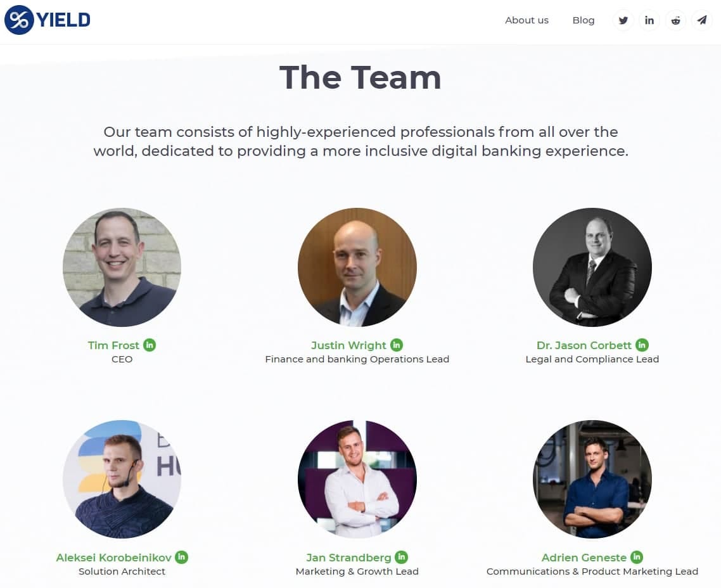The height and width of the screenshot is (588, 721).
Task: Click Adrien Geneste's profile photo
Action: click(x=592, y=479)
